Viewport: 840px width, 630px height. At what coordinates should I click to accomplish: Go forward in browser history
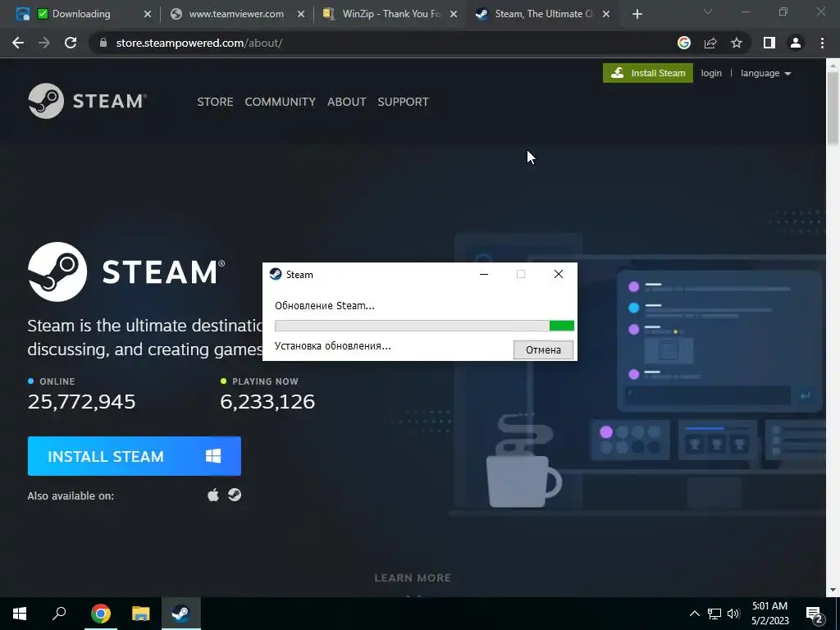[44, 43]
